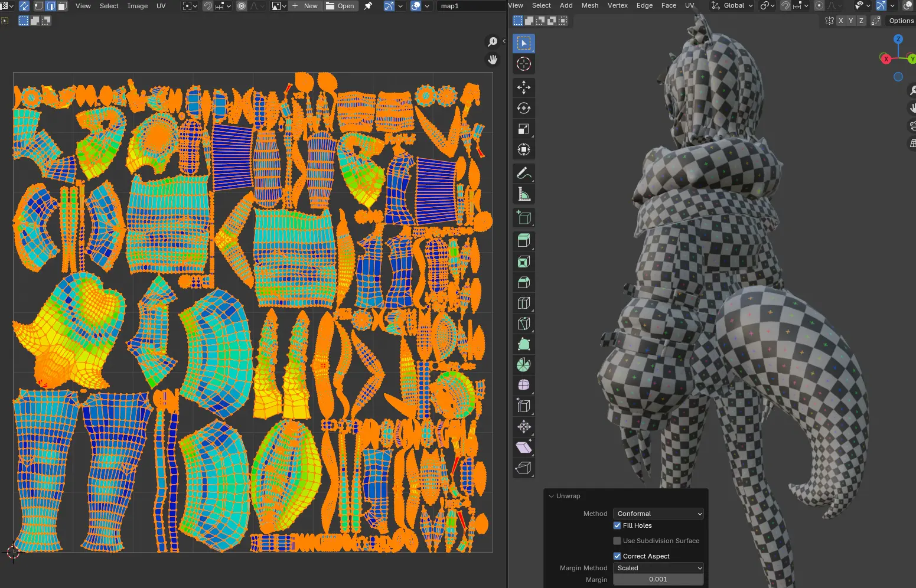Click the pan hand icon in UV editor

point(492,60)
